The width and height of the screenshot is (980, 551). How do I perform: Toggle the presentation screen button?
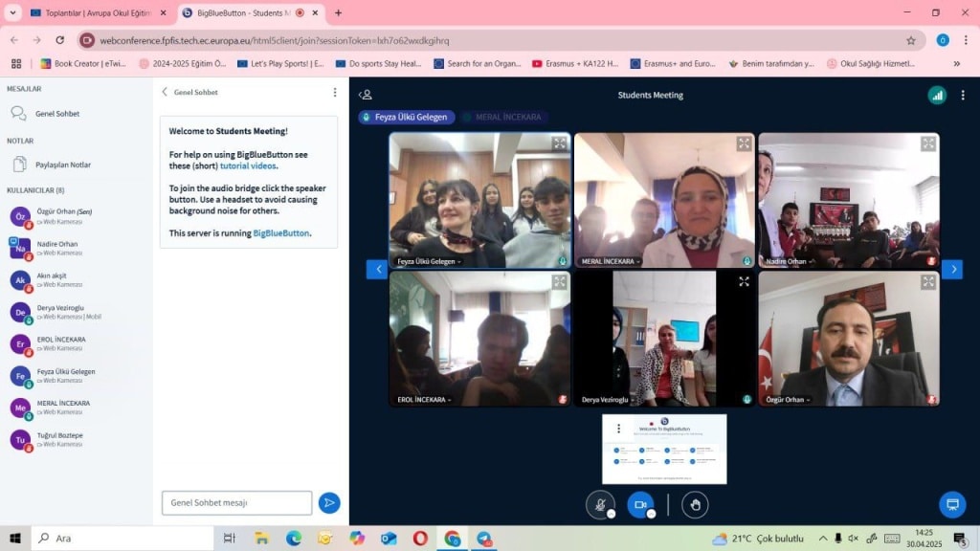pos(951,503)
